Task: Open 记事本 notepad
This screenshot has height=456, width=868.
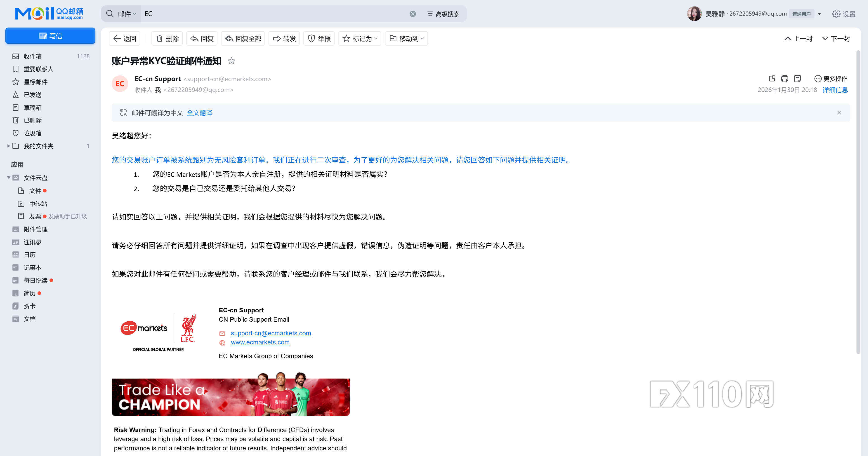Action: 51,267
